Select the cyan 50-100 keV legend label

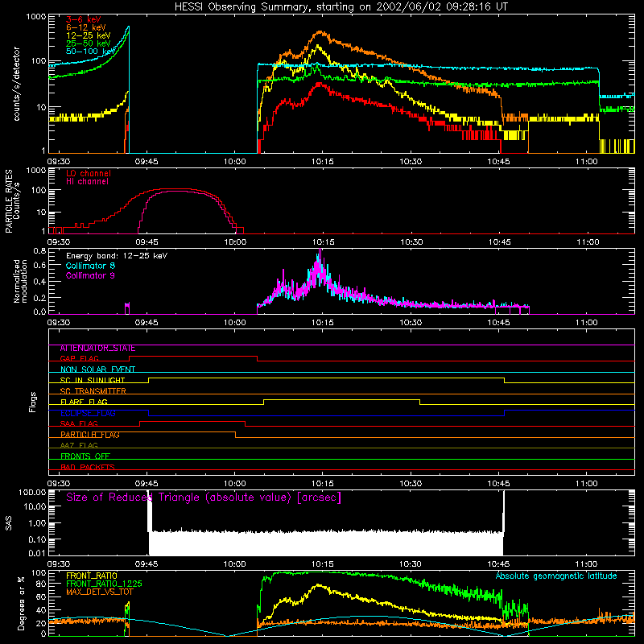tap(91, 51)
